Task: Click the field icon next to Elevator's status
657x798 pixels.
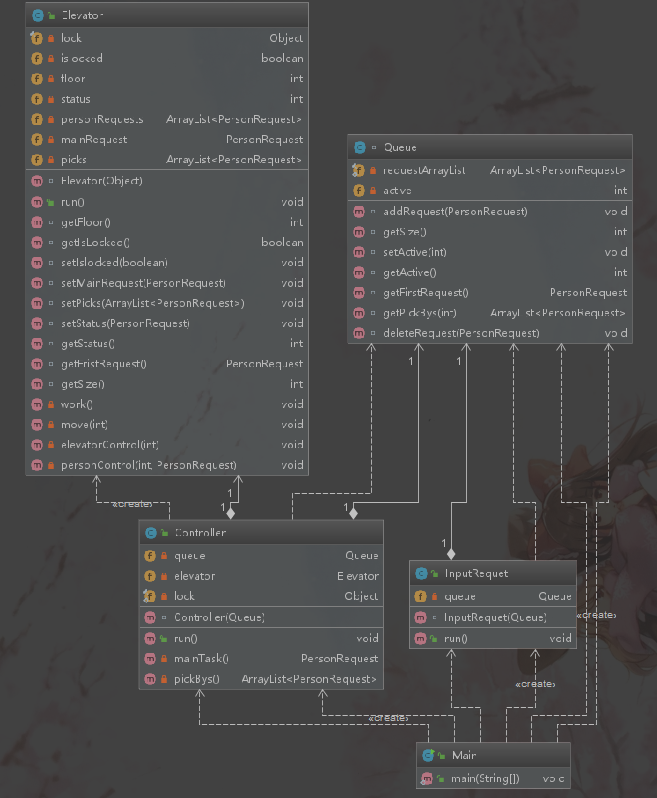Action: [x=37, y=99]
